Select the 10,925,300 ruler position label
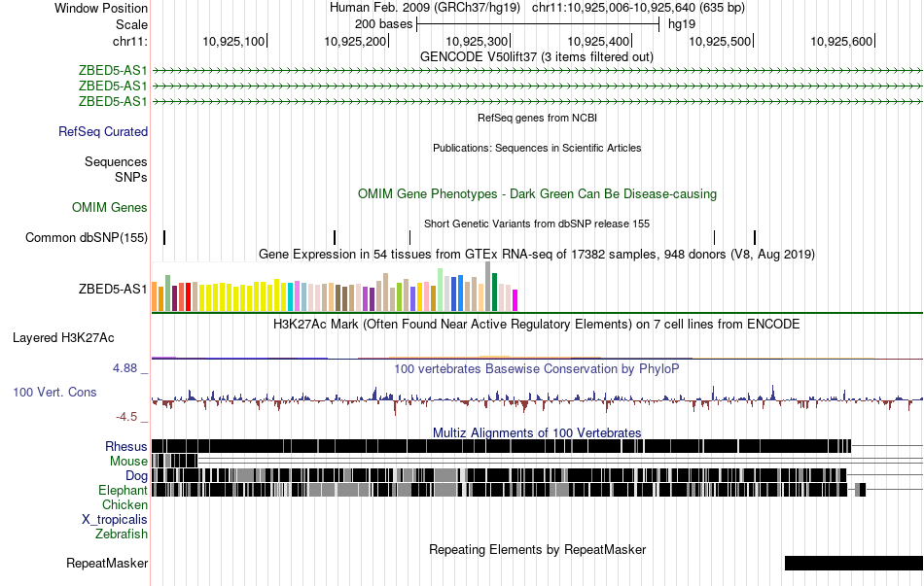Screen dimensions: 924x586 coord(477,41)
